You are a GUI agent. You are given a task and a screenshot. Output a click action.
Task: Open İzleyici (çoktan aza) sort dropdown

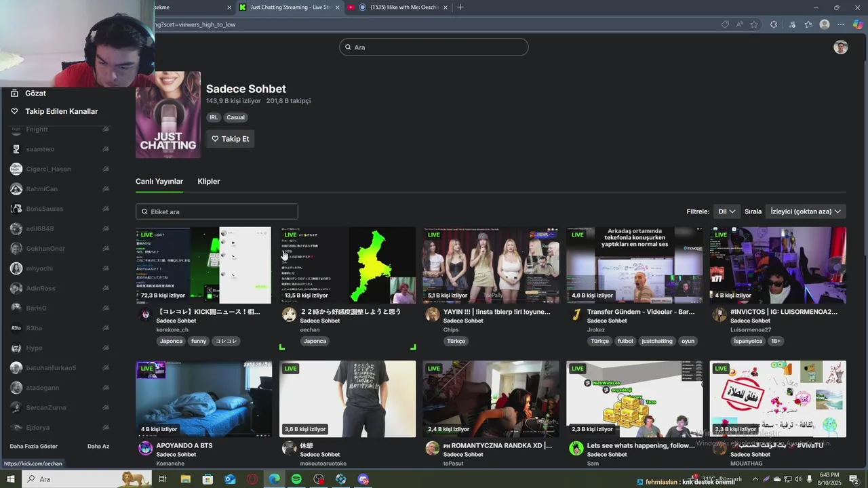tap(806, 211)
